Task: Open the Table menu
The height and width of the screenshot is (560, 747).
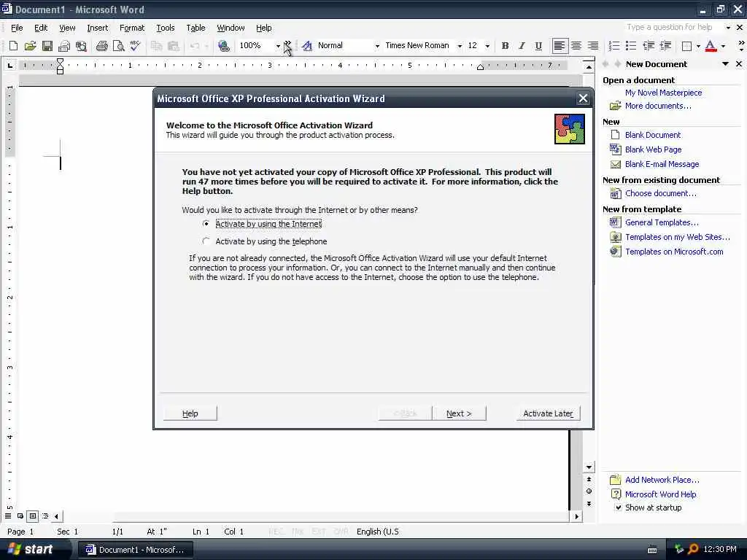Action: point(196,28)
